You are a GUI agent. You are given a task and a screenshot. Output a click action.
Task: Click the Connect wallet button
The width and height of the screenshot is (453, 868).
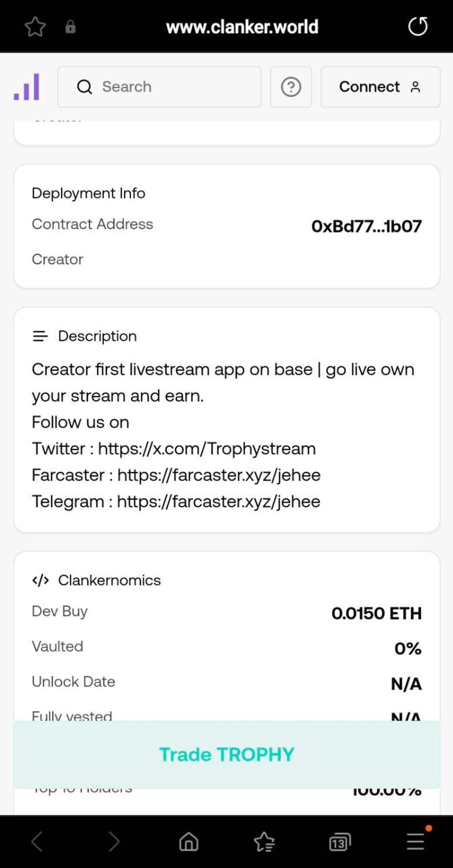[x=380, y=87]
